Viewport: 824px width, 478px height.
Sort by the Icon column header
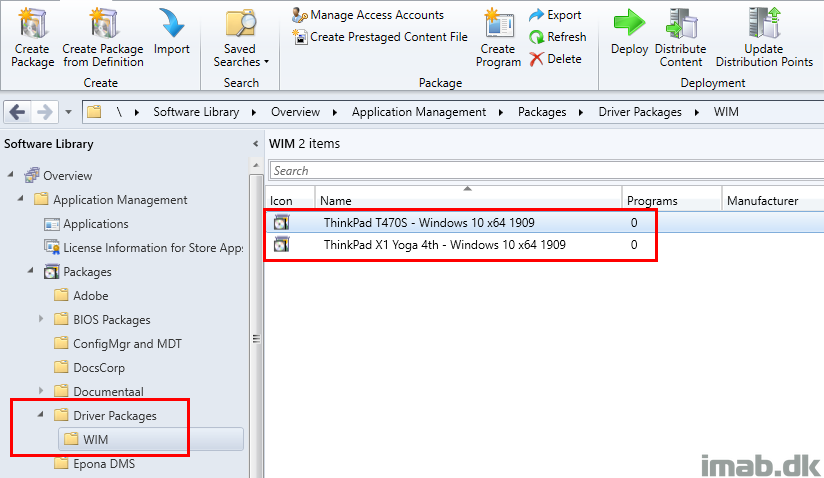(x=281, y=201)
